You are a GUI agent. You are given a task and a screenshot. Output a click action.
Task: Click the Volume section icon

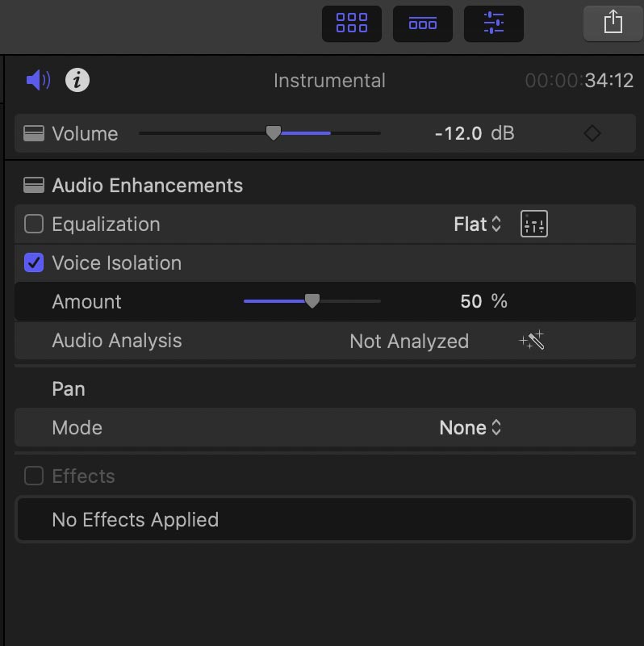(x=34, y=133)
